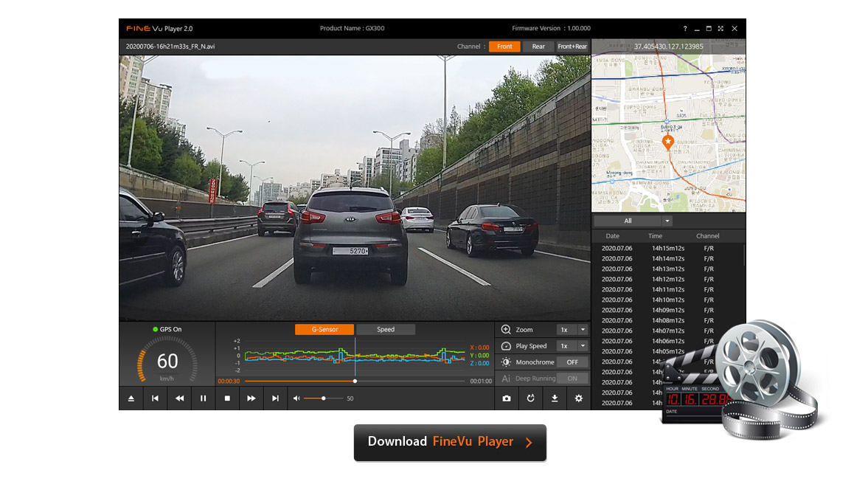Rewind the dashcam video

tap(179, 398)
